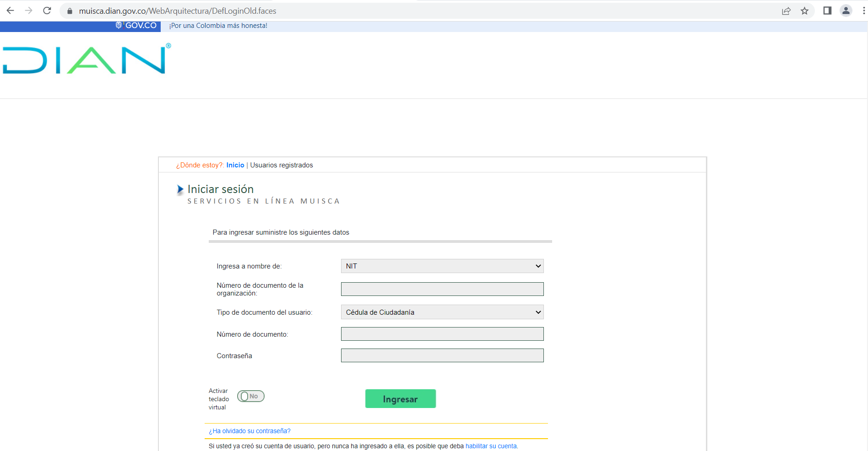Bookmark this page with star icon
This screenshot has height=451, width=868.
804,11
